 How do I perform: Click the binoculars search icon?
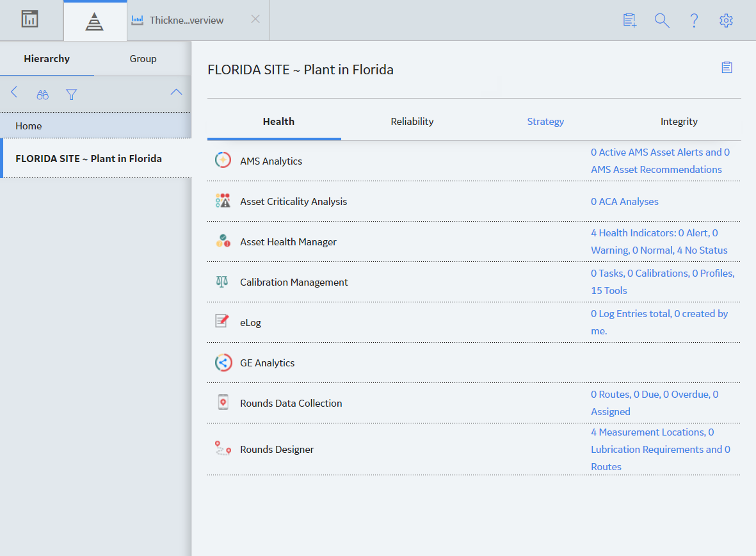coord(43,95)
